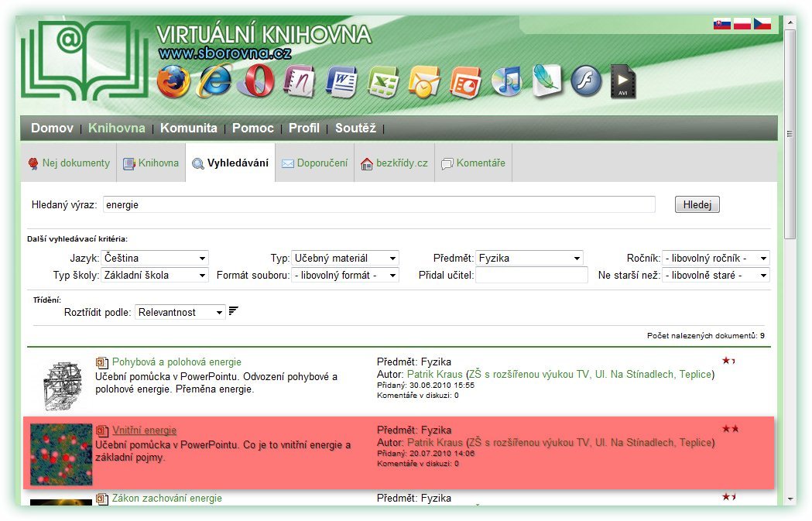
Task: Open the Pomoc menu item
Action: (x=252, y=128)
